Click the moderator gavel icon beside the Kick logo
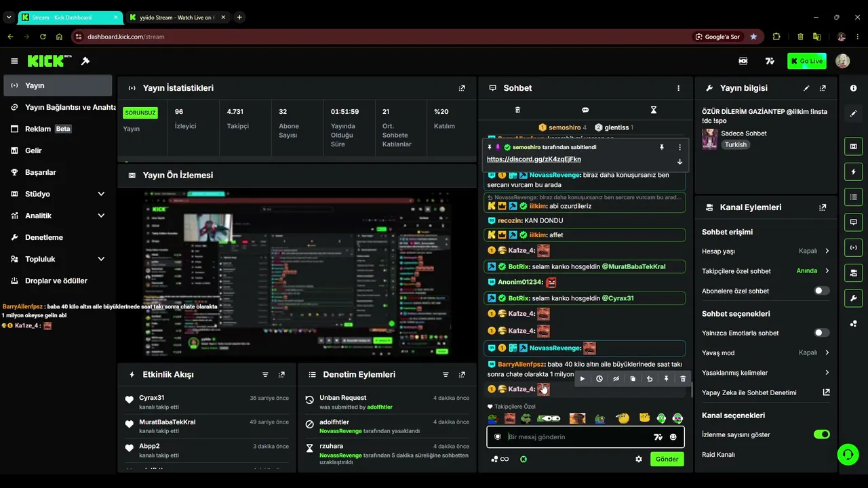Image resolution: width=868 pixels, height=488 pixels. (x=85, y=61)
